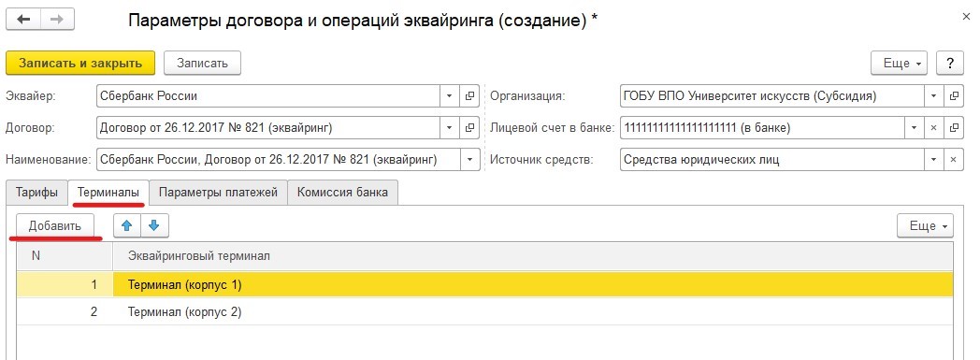This screenshot has height=360, width=980.
Task: Open the Организация record via open icon
Action: pyautogui.click(x=953, y=96)
